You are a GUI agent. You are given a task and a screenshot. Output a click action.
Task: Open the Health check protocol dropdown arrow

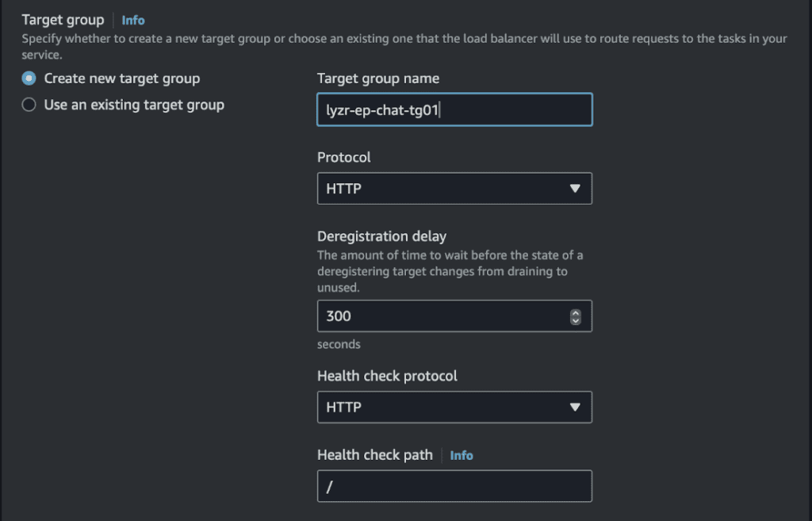click(575, 407)
